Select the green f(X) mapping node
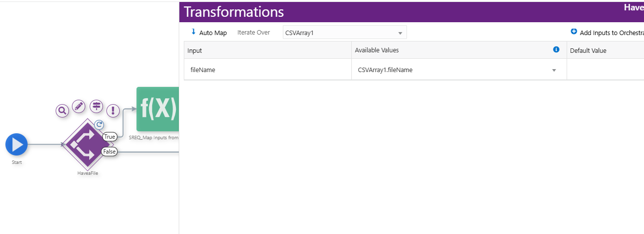Screen dimensions: 644x234 (x=158, y=109)
